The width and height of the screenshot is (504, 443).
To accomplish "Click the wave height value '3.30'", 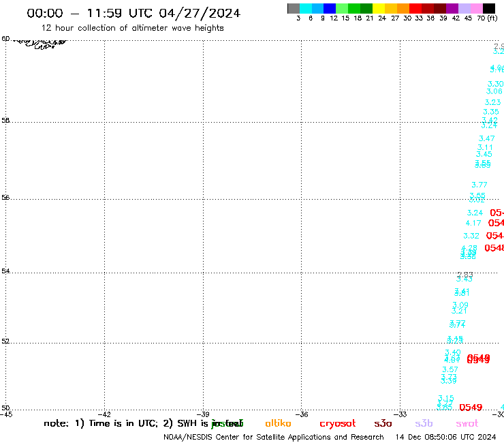I will point(495,84).
